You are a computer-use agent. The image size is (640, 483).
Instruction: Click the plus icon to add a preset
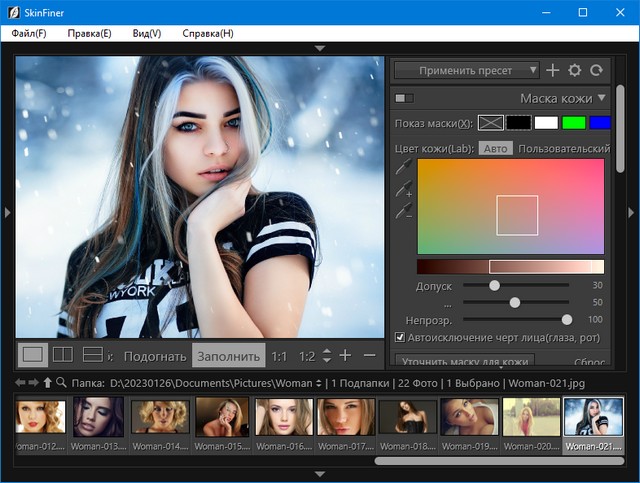pyautogui.click(x=553, y=71)
